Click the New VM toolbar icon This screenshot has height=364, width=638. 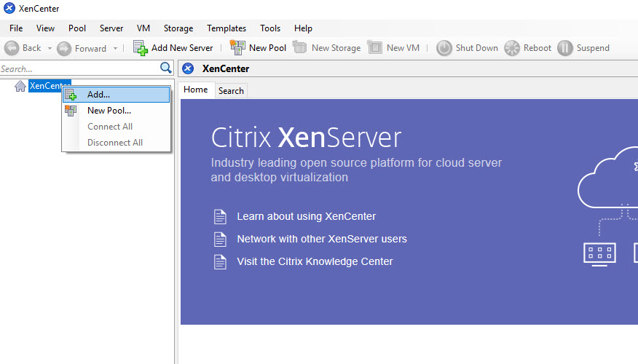point(375,48)
